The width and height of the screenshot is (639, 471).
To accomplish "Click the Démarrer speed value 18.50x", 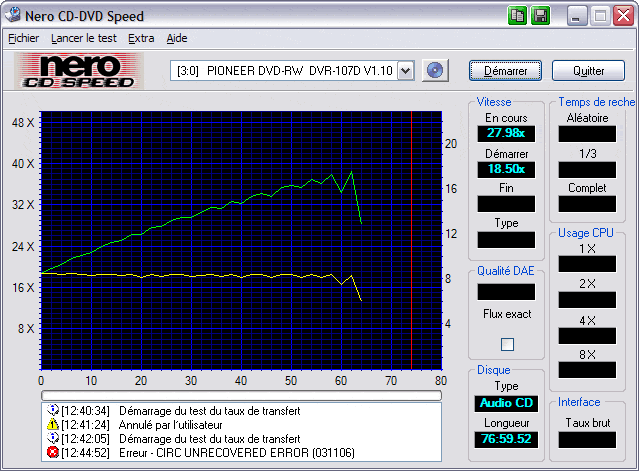I will (x=506, y=169).
